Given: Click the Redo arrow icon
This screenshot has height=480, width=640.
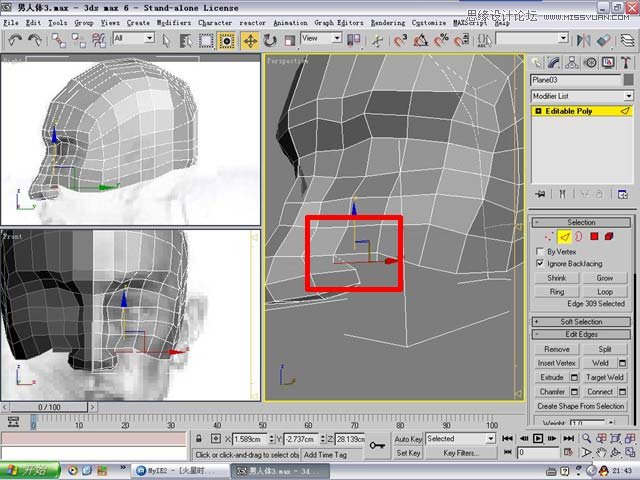Looking at the screenshot, I should (35, 40).
